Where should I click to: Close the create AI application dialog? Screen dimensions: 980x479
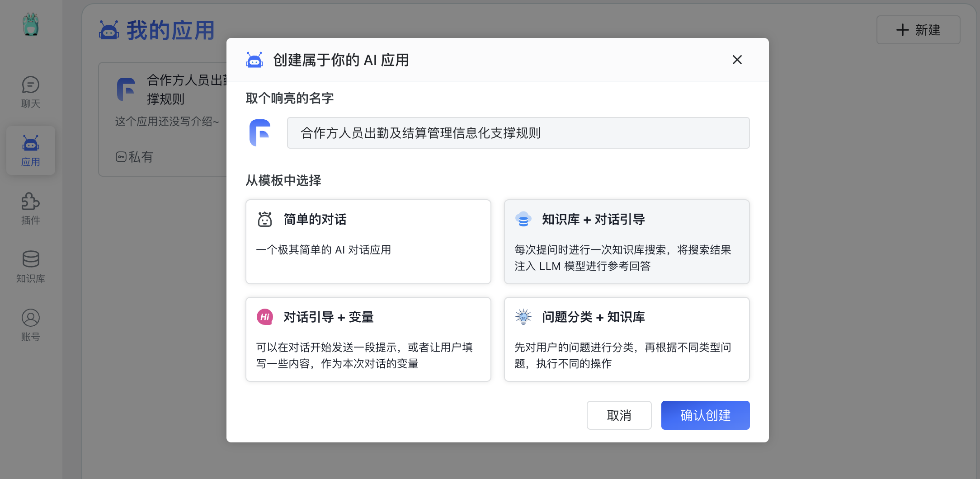coord(737,60)
